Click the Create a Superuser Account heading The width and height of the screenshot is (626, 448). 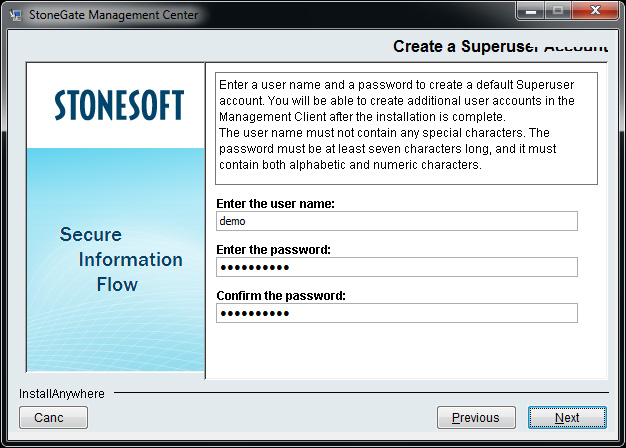click(501, 46)
